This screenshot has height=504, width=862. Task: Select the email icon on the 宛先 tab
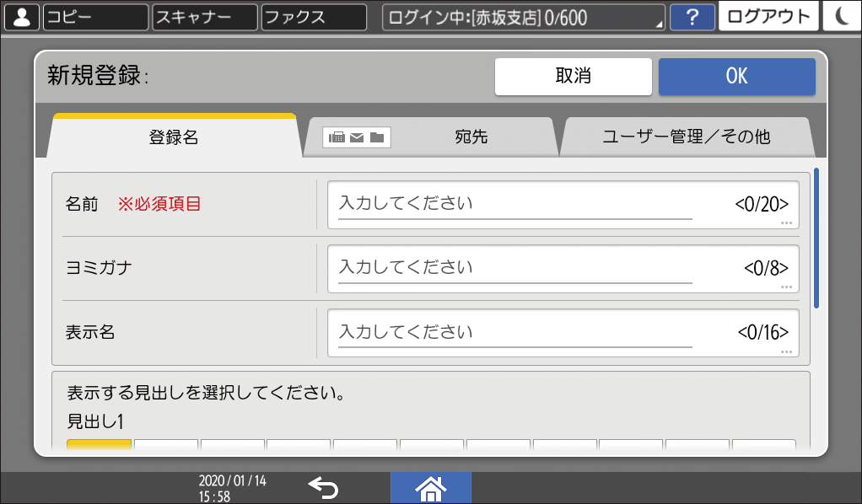tap(357, 137)
